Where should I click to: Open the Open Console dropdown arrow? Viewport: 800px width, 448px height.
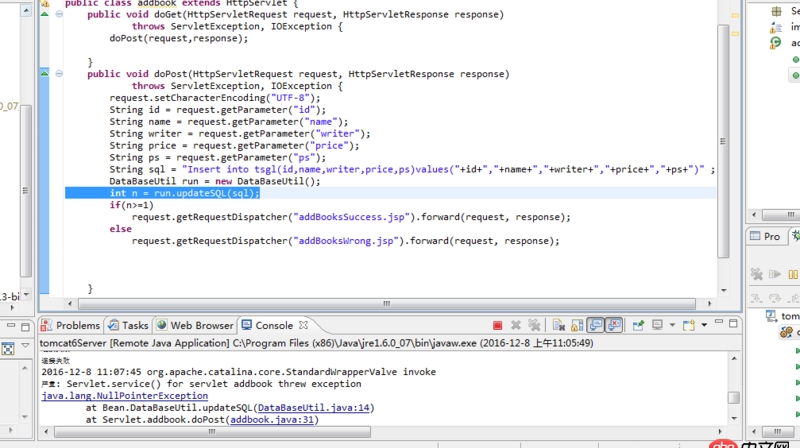[704, 325]
